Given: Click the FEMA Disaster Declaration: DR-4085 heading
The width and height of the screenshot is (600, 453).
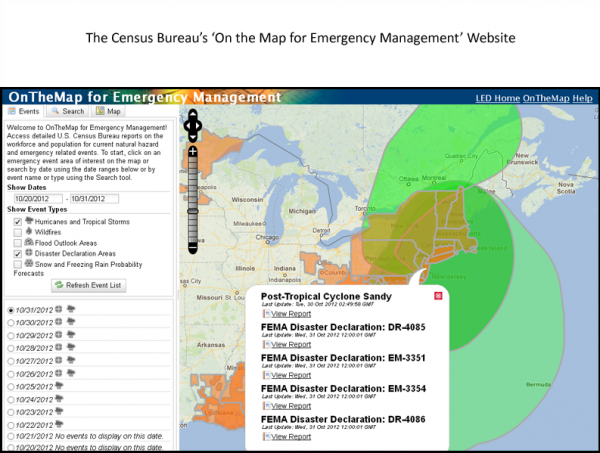Looking at the screenshot, I should coord(343,328).
